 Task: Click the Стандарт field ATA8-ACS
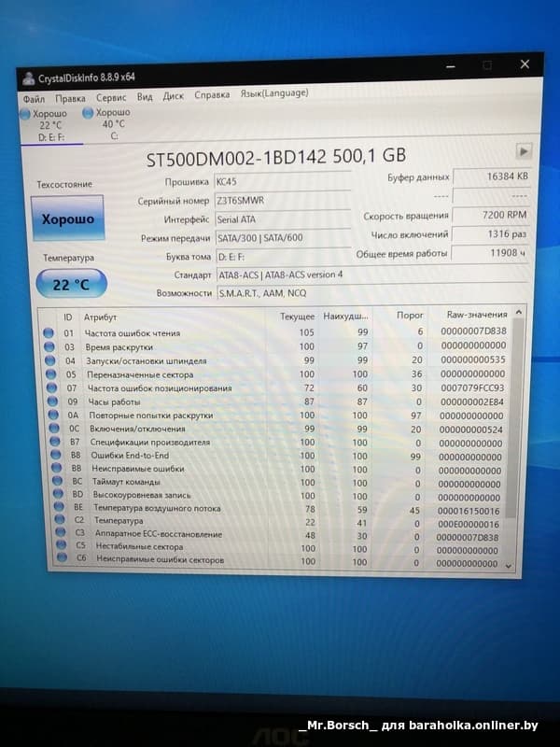[x=372, y=275]
